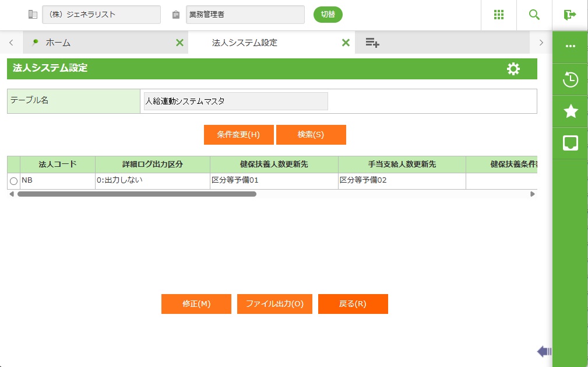Click the inbox tray icon in sidebar
The image size is (588, 367).
(570, 143)
